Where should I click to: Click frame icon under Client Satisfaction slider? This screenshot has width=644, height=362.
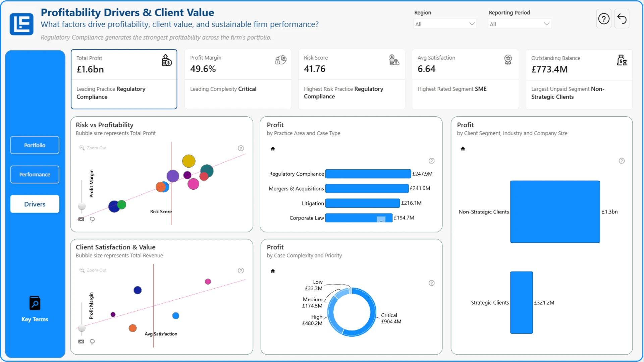click(81, 342)
